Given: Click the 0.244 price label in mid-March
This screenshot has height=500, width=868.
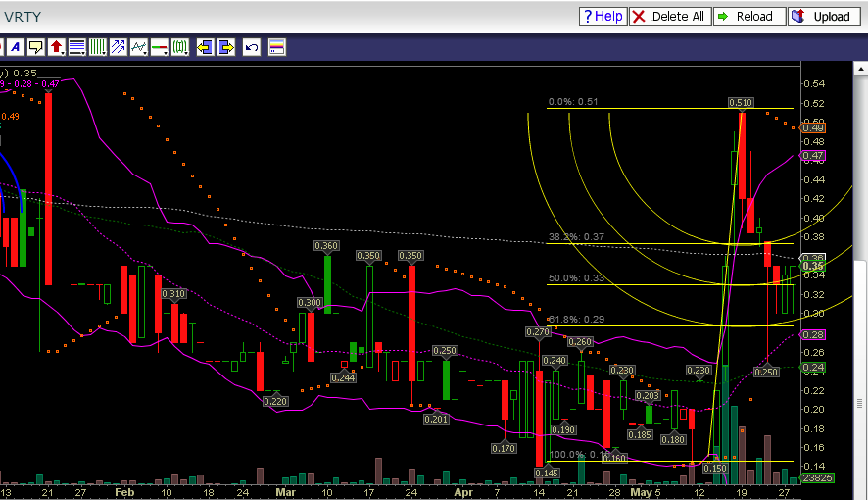Looking at the screenshot, I should coord(343,377).
